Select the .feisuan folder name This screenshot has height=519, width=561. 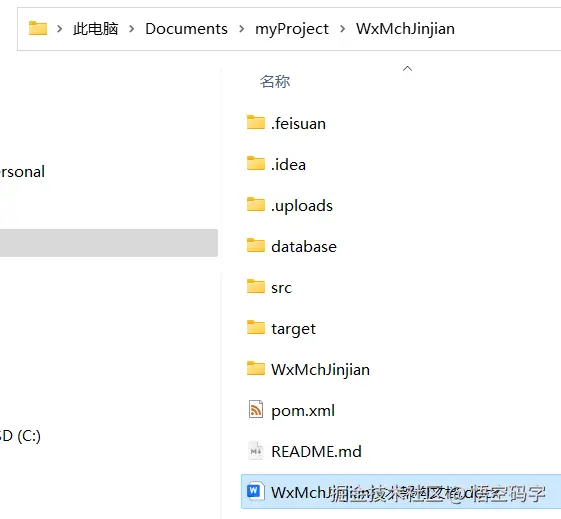click(x=298, y=124)
